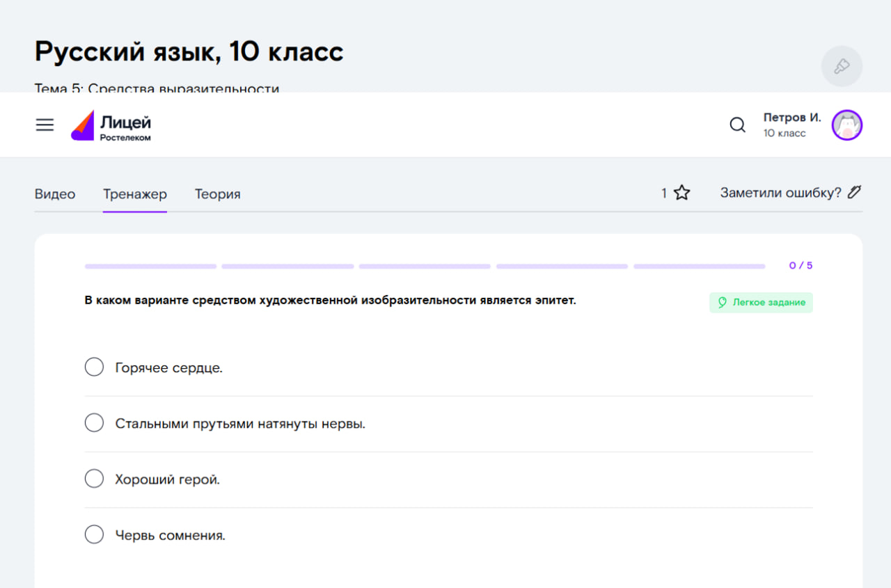Click the lightbulb icon in Легкое задание badge

pos(723,303)
